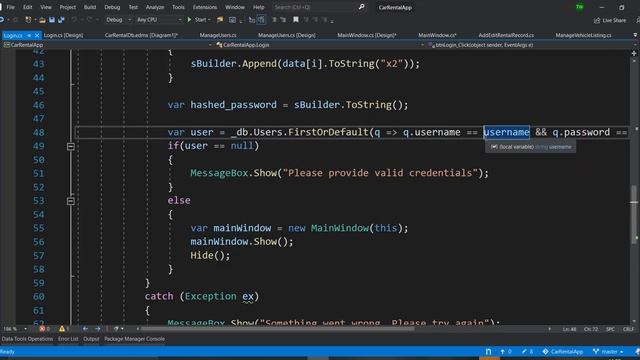Screen dimensions: 640x360
Task: Click the highlighted code view toolbar icon
Action: point(261,20)
